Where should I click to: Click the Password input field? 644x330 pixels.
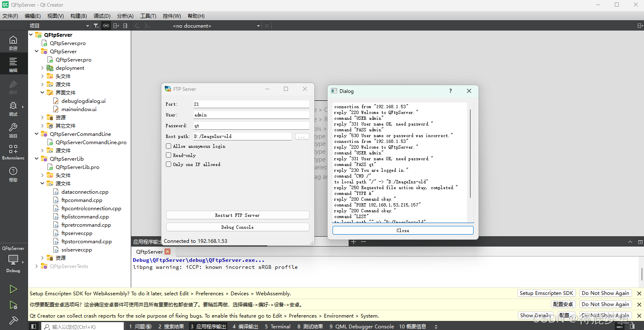(251, 126)
